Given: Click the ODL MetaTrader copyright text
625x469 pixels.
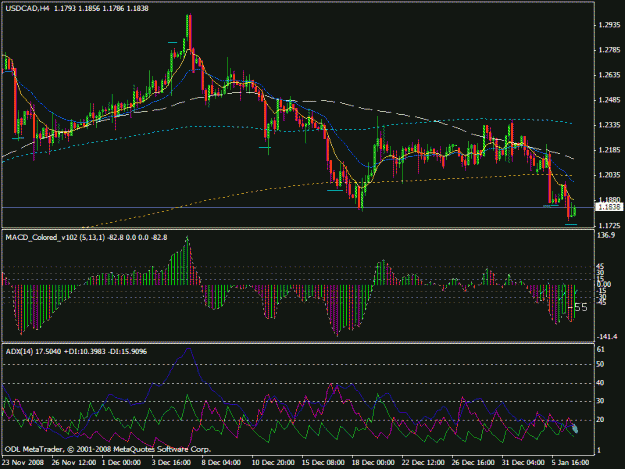Looking at the screenshot, I should (x=108, y=449).
